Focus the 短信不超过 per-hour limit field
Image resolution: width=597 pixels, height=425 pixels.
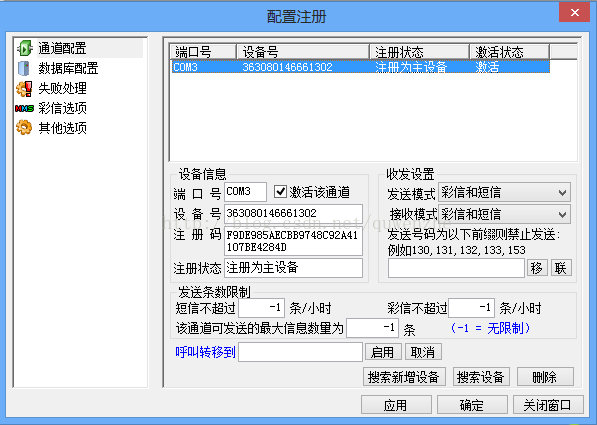[261, 308]
